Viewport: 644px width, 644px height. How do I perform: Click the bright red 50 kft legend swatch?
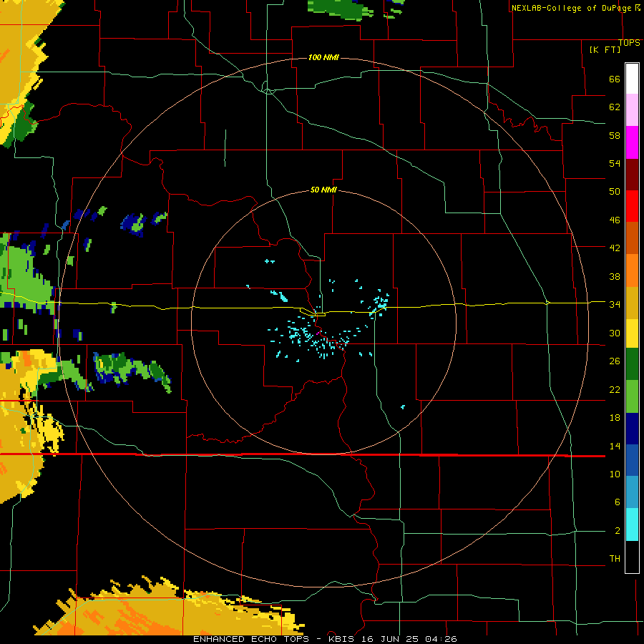tap(632, 206)
